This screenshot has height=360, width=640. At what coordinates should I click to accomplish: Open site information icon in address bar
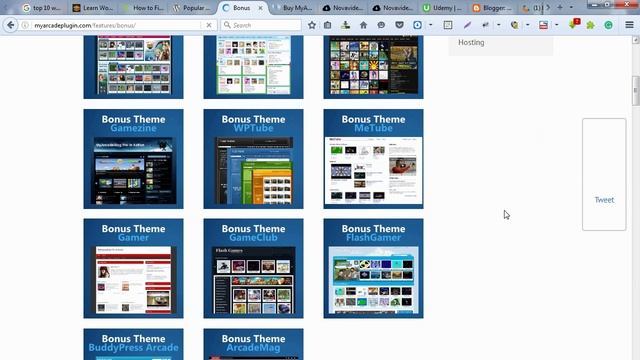pyautogui.click(x=25, y=25)
